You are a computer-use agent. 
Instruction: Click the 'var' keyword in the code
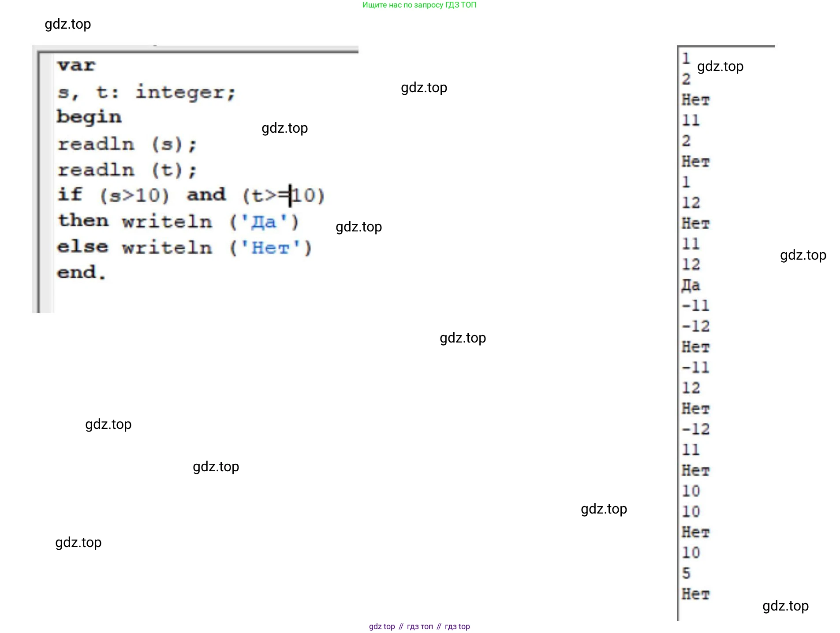(x=76, y=66)
